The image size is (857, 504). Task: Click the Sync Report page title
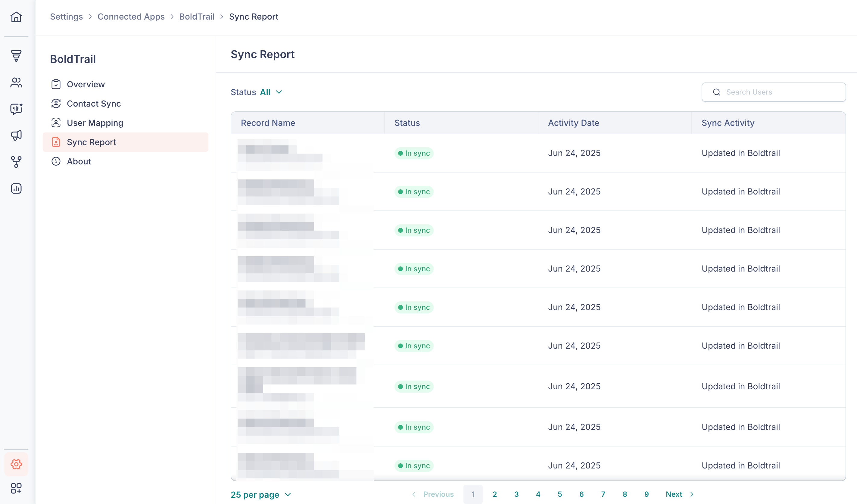point(263,54)
